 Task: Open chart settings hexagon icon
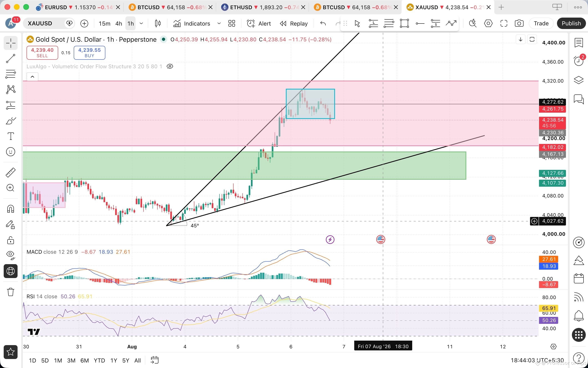coord(488,23)
